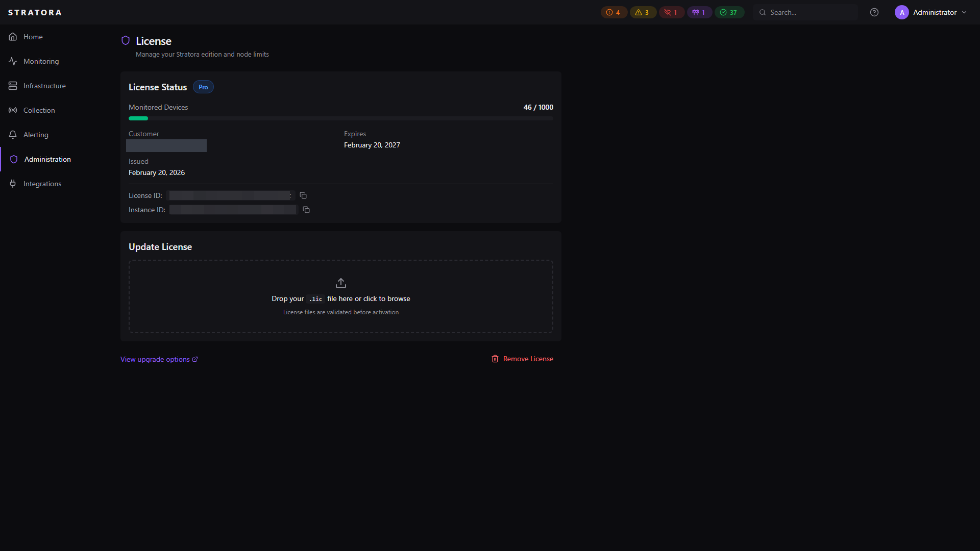Click the 'Manage your Stratora edition' subtitle
980x551 pixels.
pos(202,54)
